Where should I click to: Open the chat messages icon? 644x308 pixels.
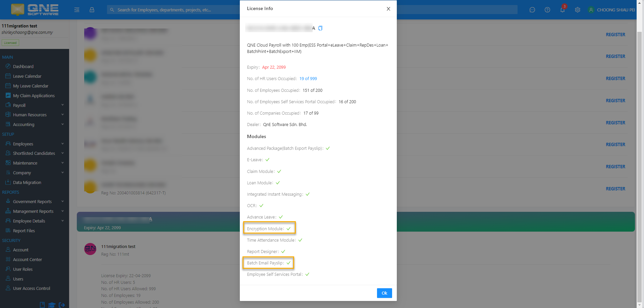pos(532,10)
